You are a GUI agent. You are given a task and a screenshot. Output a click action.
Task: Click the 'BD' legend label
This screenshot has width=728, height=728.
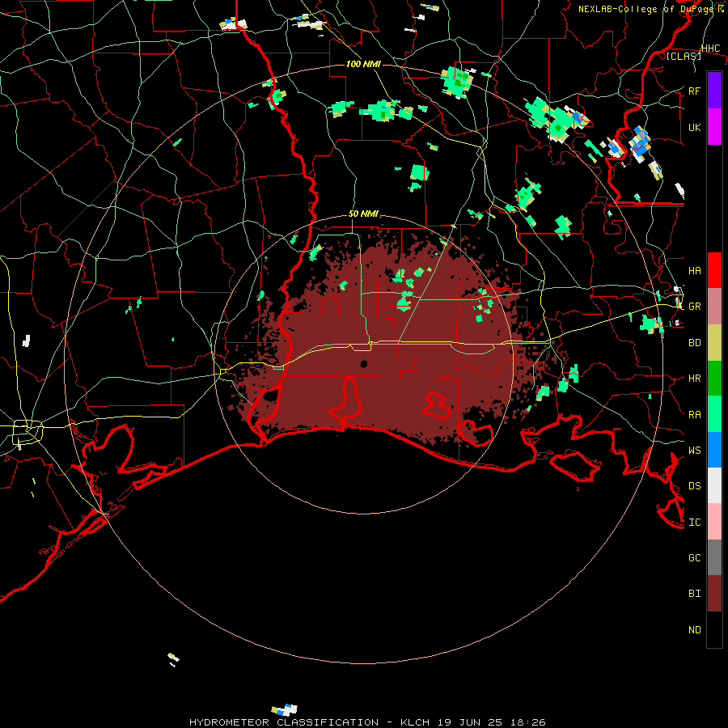click(x=695, y=343)
